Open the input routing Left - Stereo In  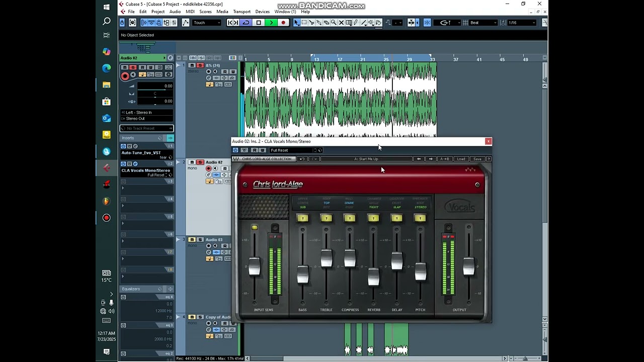coord(146,113)
